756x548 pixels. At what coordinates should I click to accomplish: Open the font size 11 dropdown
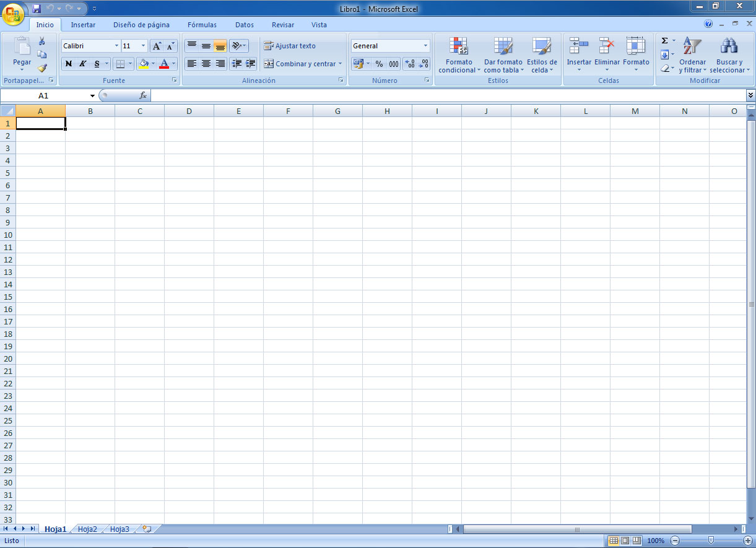click(x=144, y=46)
